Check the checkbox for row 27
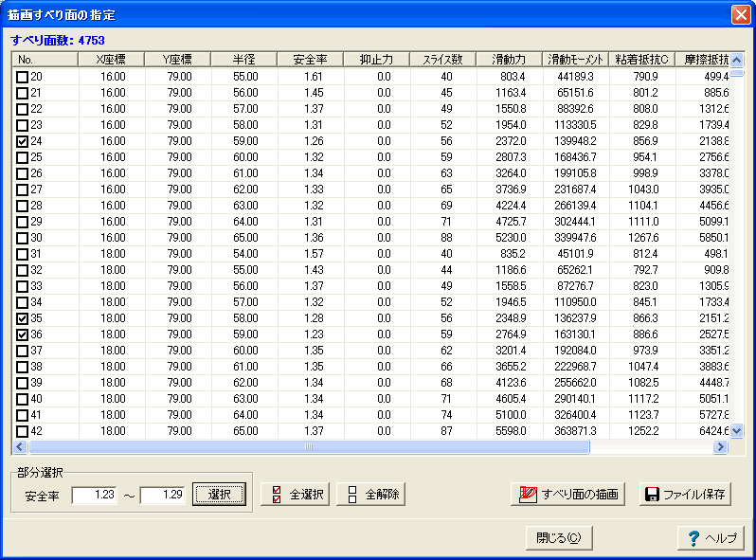 click(x=22, y=190)
